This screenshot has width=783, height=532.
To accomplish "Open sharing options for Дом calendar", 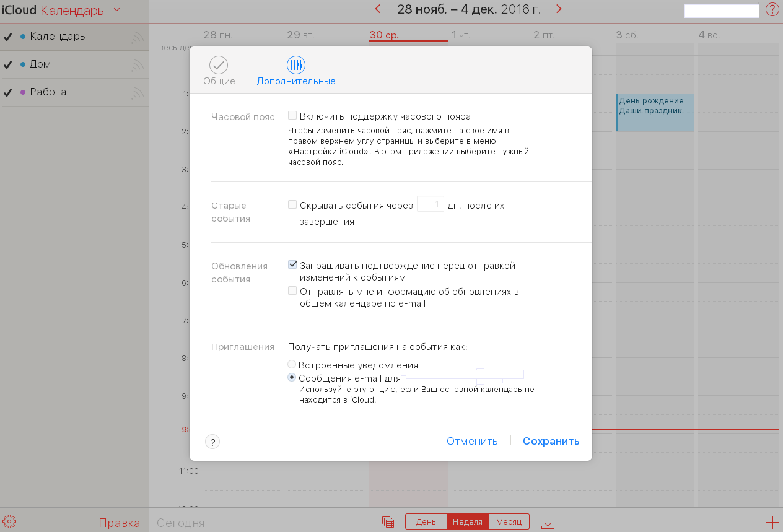I will (138, 66).
